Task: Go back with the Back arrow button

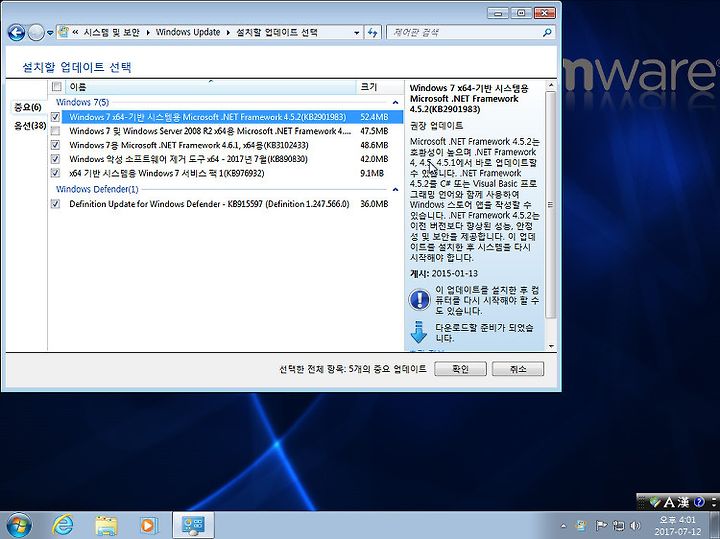Action: coord(16,33)
